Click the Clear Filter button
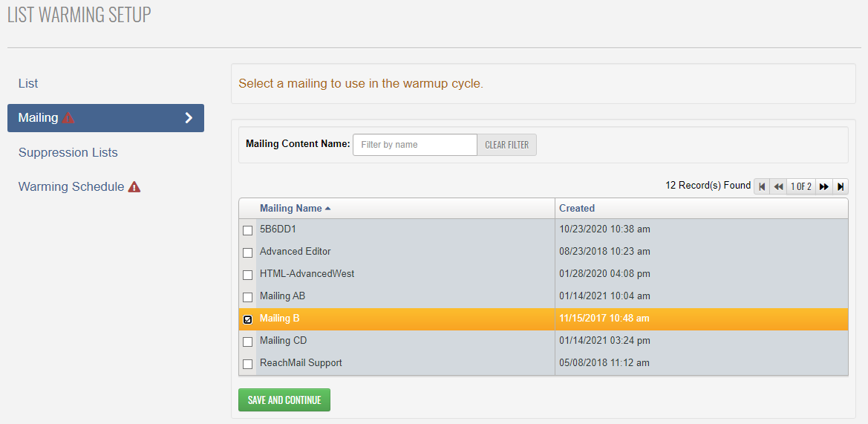868x424 pixels. click(x=506, y=145)
